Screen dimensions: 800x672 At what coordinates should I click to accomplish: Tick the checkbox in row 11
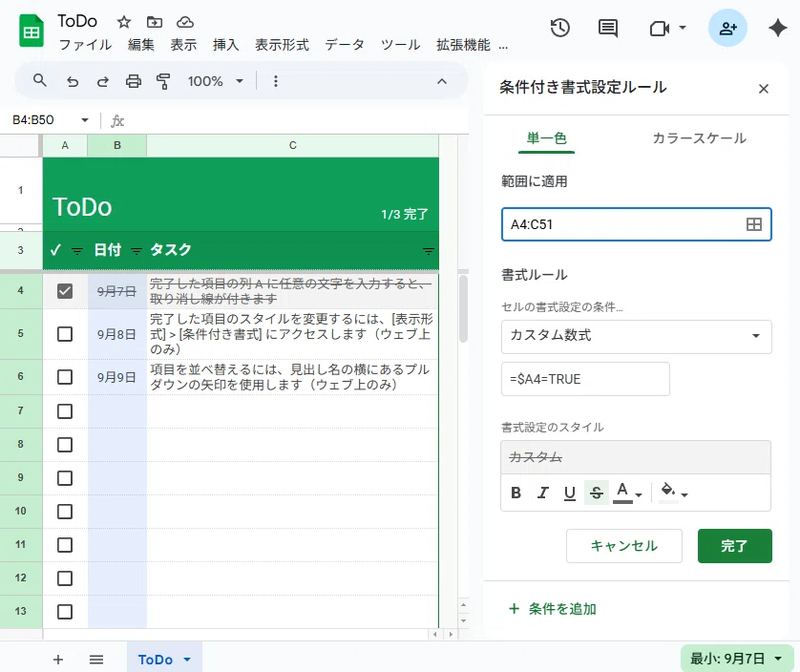tap(65, 545)
